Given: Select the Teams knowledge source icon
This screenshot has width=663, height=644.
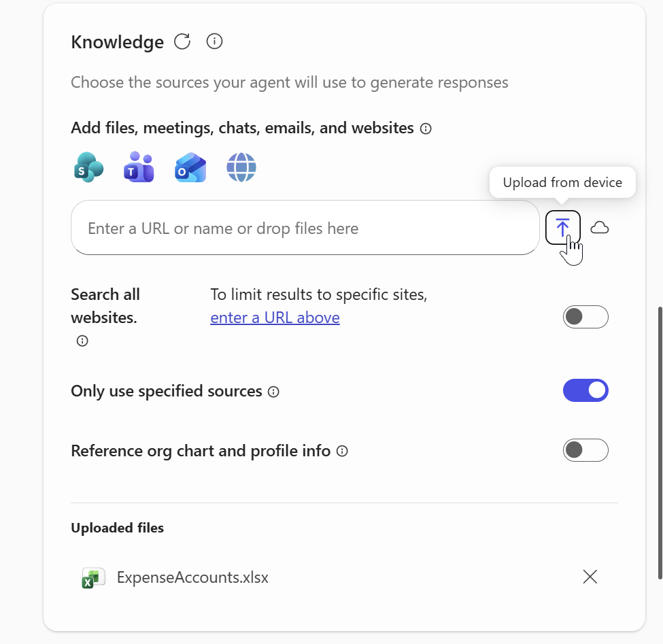Looking at the screenshot, I should point(139,167).
